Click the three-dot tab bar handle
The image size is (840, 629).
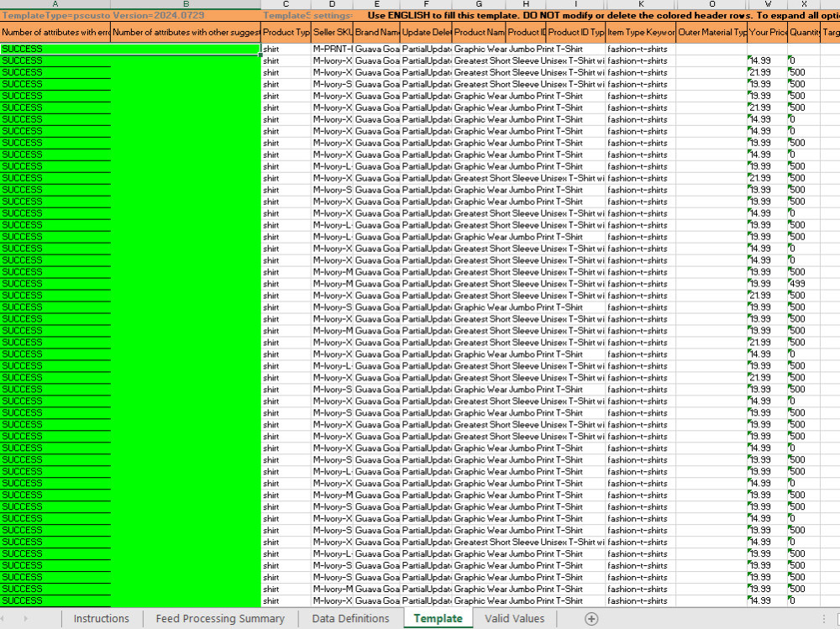coord(824,619)
